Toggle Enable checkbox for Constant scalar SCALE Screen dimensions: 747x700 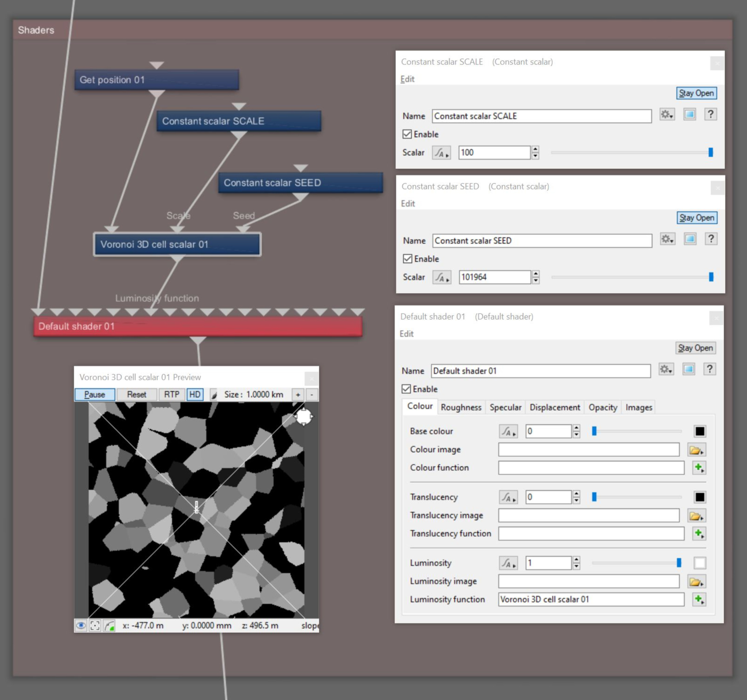click(x=407, y=134)
